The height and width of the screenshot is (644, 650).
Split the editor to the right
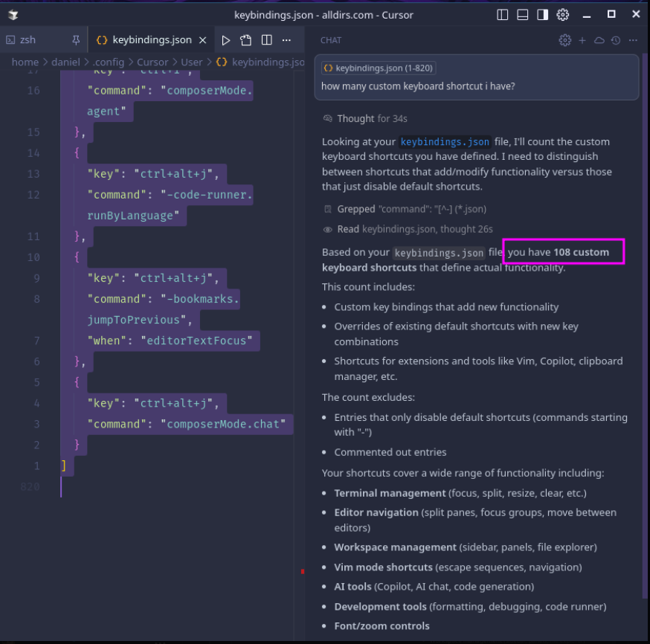coord(266,40)
